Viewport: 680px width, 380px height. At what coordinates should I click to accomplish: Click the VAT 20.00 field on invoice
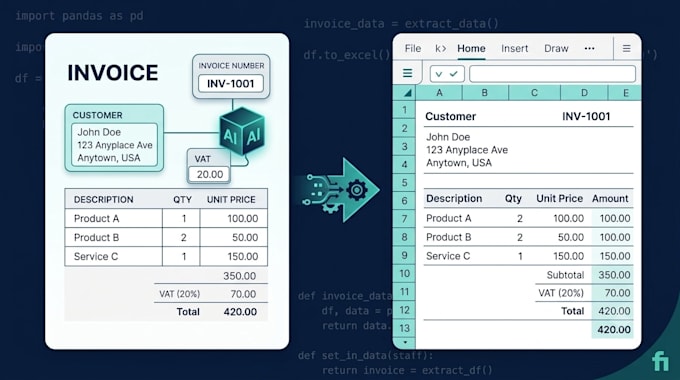tap(209, 174)
